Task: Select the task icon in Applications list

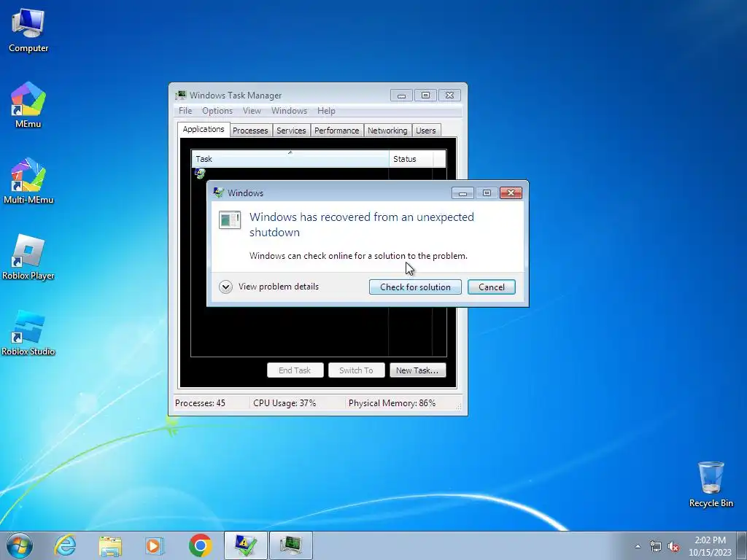Action: [x=200, y=174]
